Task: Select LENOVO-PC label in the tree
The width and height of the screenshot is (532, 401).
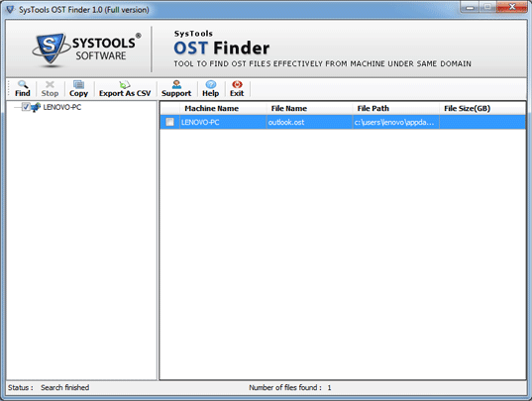Action: click(x=62, y=107)
